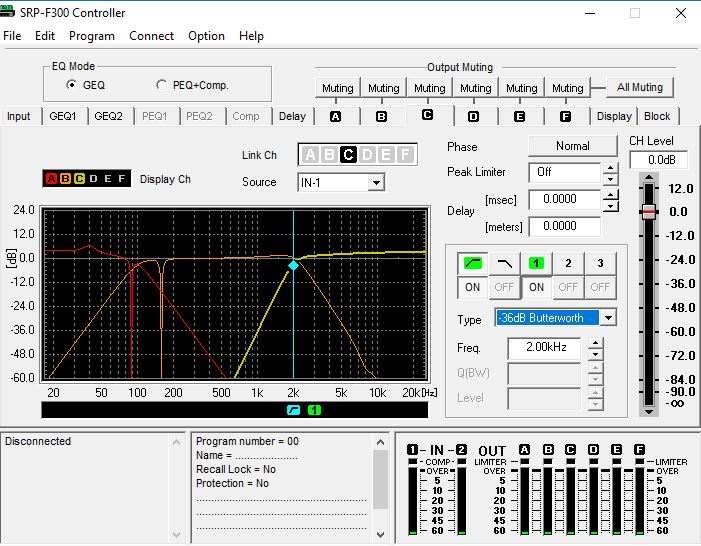The height and width of the screenshot is (546, 701).
Task: Click Link Ch letter D
Action: click(367, 155)
